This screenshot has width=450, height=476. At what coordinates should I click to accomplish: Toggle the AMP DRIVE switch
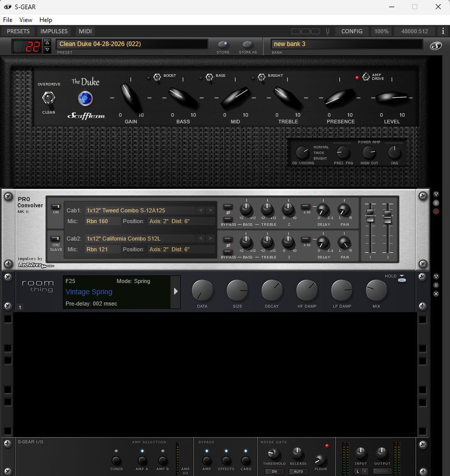[366, 76]
